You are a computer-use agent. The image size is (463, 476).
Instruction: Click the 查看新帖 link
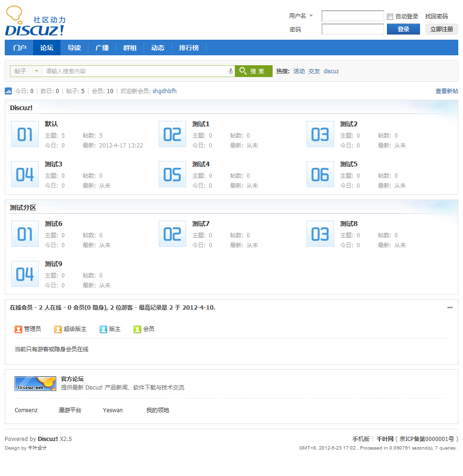pyautogui.click(x=446, y=91)
